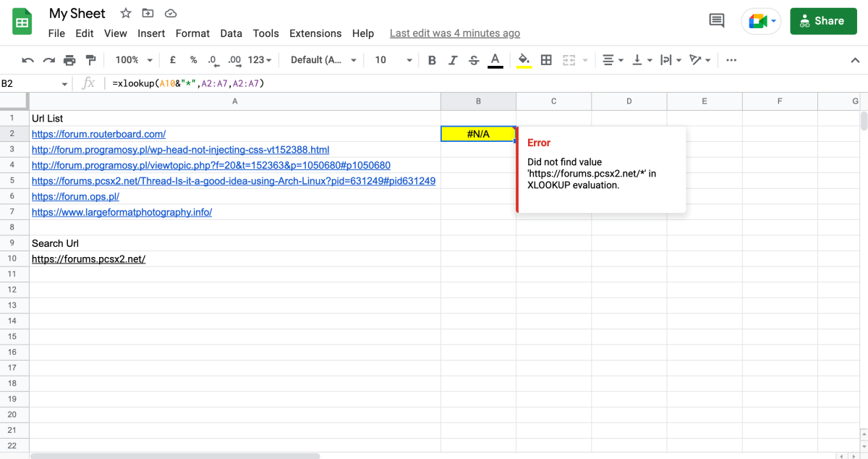Print the spreadsheet

pyautogui.click(x=69, y=60)
